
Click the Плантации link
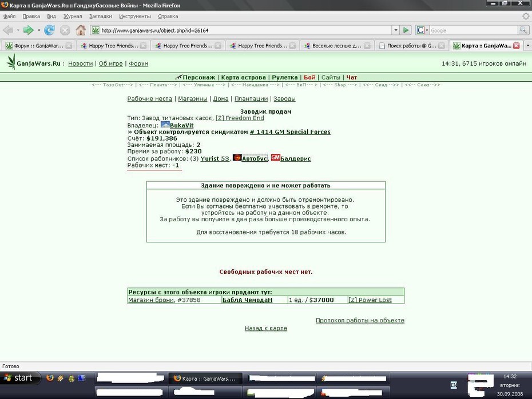click(x=251, y=99)
